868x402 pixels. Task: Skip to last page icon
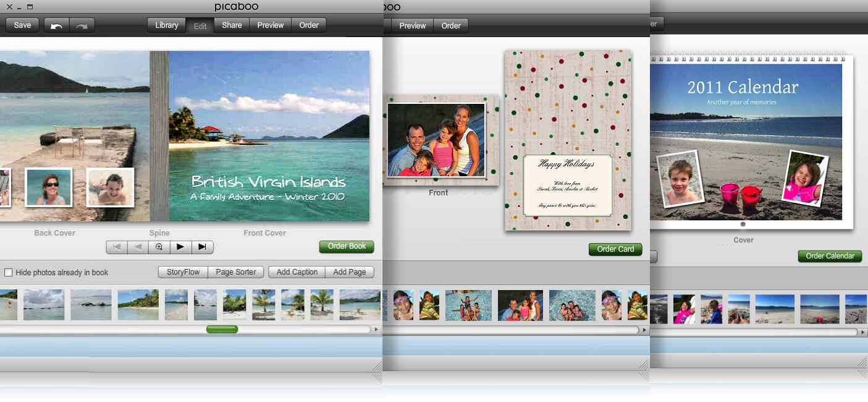coord(202,247)
